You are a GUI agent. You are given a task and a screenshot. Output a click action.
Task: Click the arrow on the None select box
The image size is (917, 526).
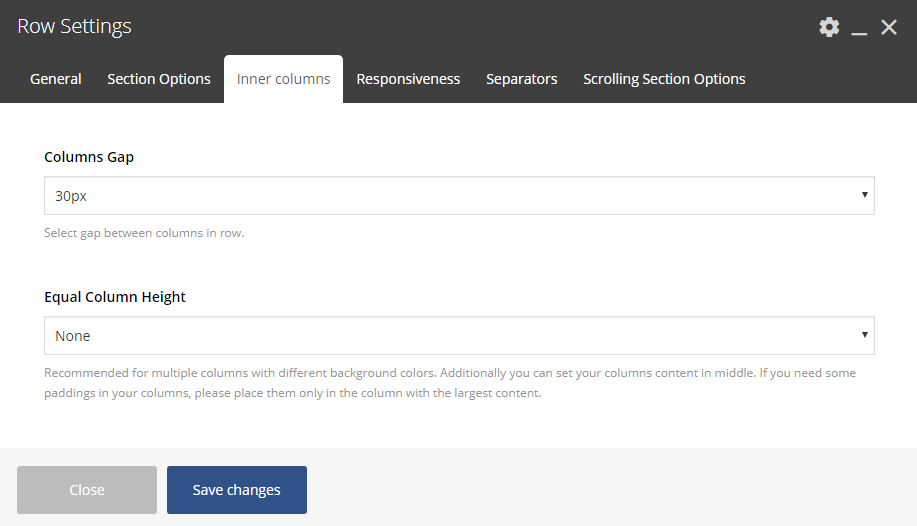864,335
